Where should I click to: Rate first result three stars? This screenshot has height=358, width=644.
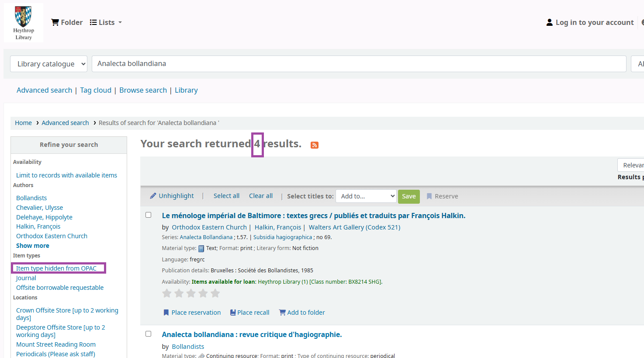[x=191, y=293]
